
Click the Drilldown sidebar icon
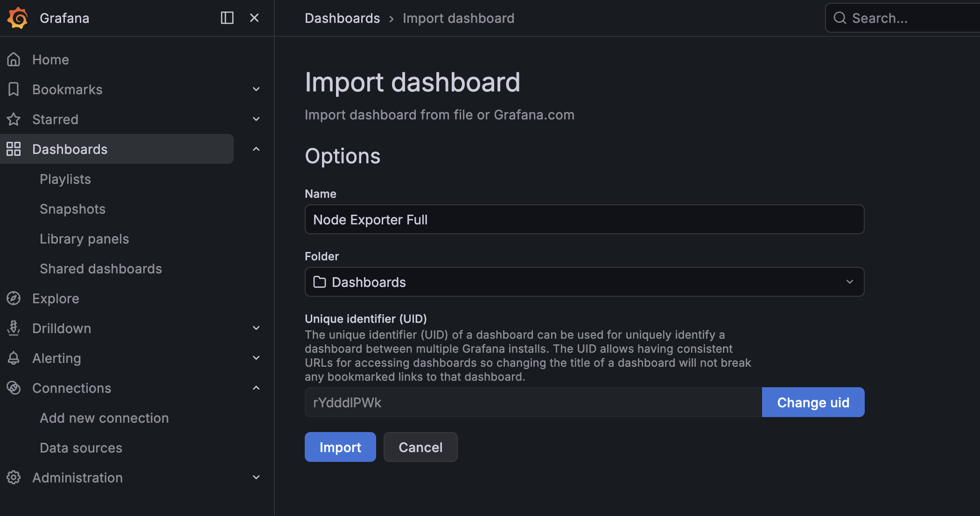[14, 328]
